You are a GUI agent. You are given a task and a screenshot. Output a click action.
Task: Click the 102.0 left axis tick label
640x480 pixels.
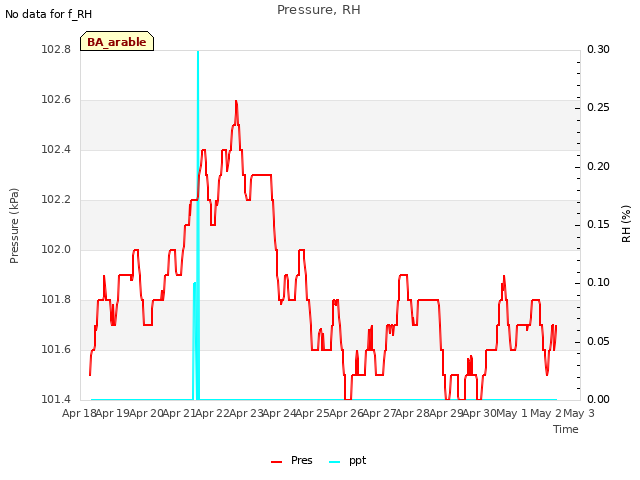coord(56,249)
